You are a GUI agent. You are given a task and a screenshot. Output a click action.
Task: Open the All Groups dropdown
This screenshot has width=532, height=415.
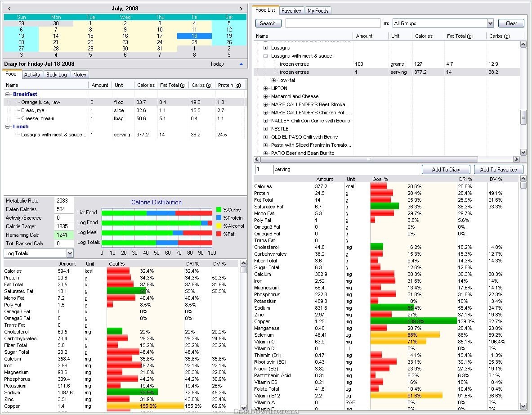[x=490, y=23]
